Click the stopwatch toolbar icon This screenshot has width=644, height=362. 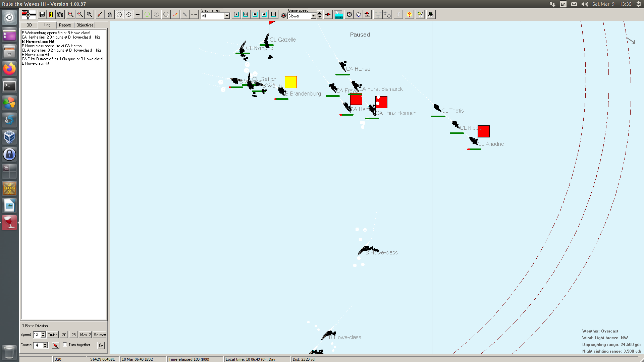coord(349,14)
